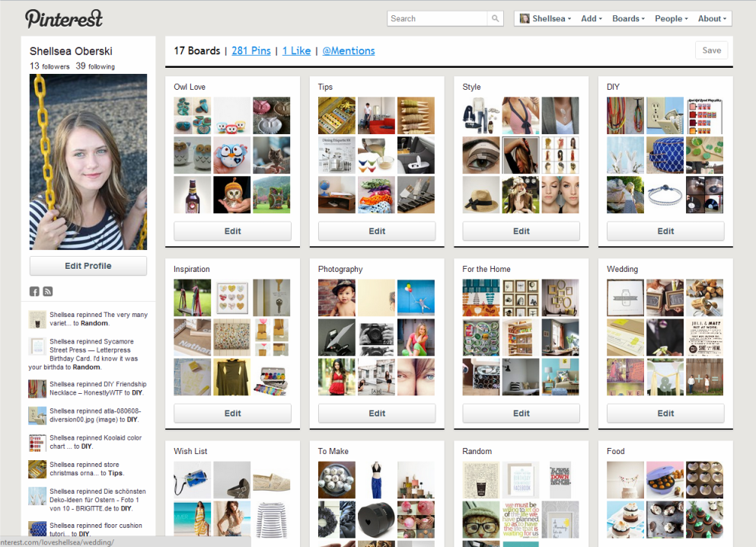The image size is (756, 547).
Task: Open the straw hat thumbnail in Style
Action: pos(481,194)
